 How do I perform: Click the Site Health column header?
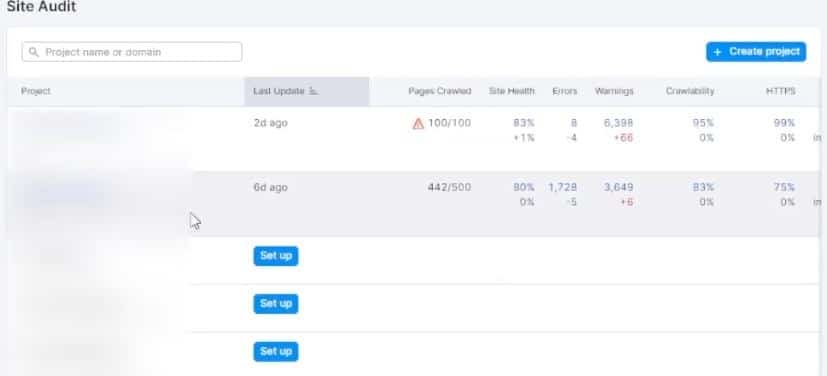click(512, 91)
